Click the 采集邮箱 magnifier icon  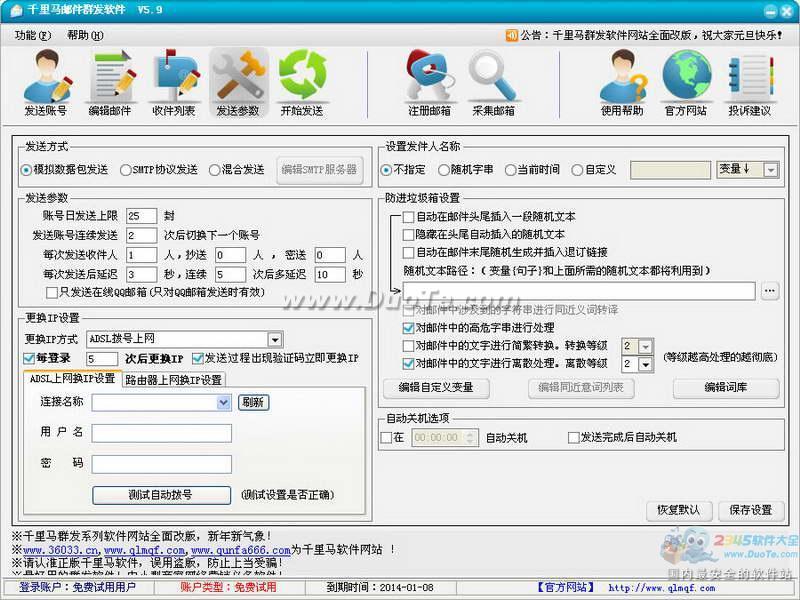point(493,82)
